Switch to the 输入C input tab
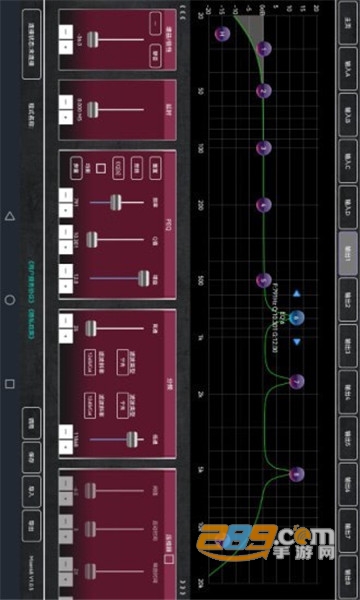Viewport: 360px width, 600px height. 348,160
